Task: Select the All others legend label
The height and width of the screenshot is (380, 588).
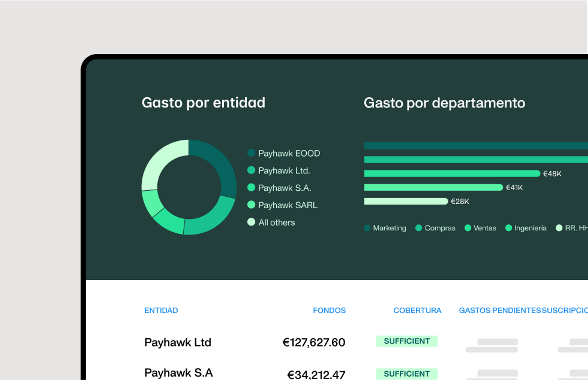Action: pyautogui.click(x=277, y=222)
